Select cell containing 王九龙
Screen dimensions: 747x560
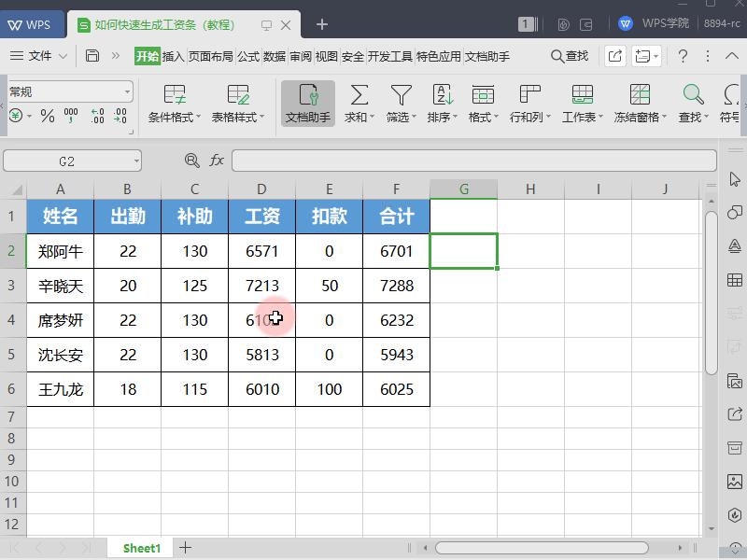(x=61, y=389)
